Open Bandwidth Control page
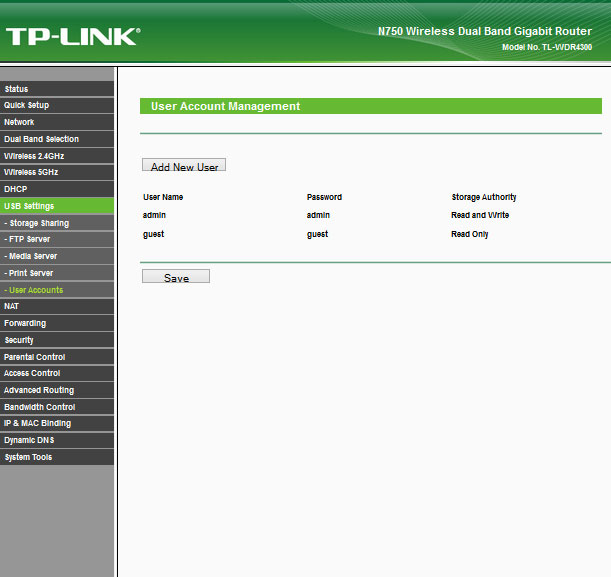611x577 pixels. [57, 407]
